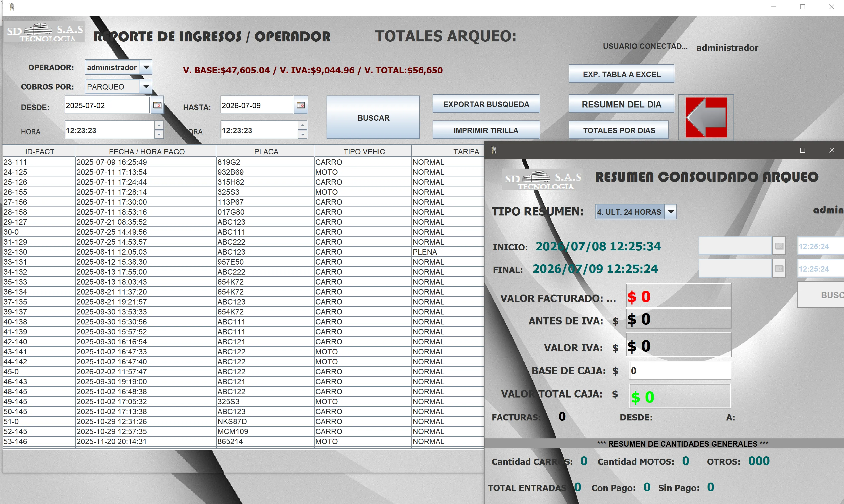Screen dimensions: 844x504
Task: Close the Resumen Consolidado Arqueo window
Action: click(x=832, y=150)
